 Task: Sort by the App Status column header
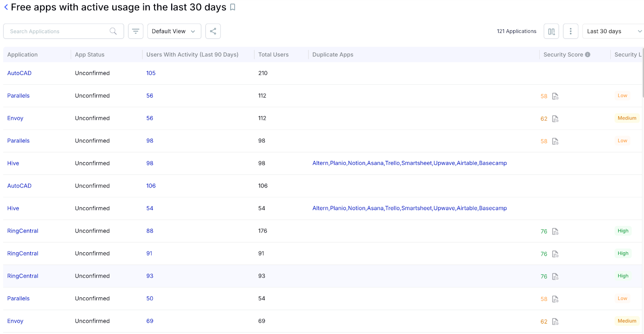click(90, 55)
